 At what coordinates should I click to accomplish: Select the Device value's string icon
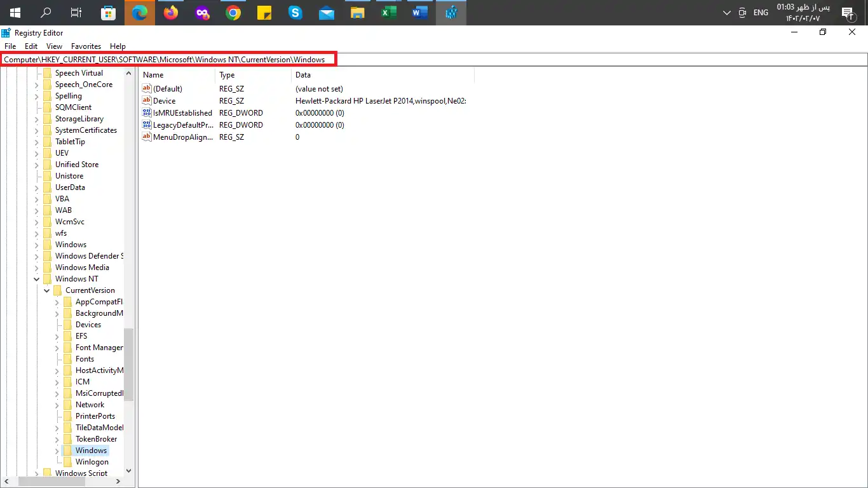tap(147, 101)
